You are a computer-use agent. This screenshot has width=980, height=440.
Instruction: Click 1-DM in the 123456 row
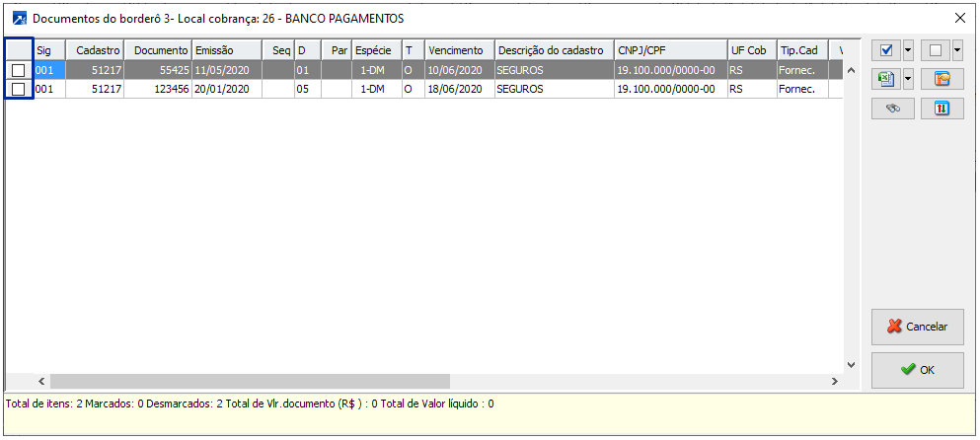click(x=377, y=90)
